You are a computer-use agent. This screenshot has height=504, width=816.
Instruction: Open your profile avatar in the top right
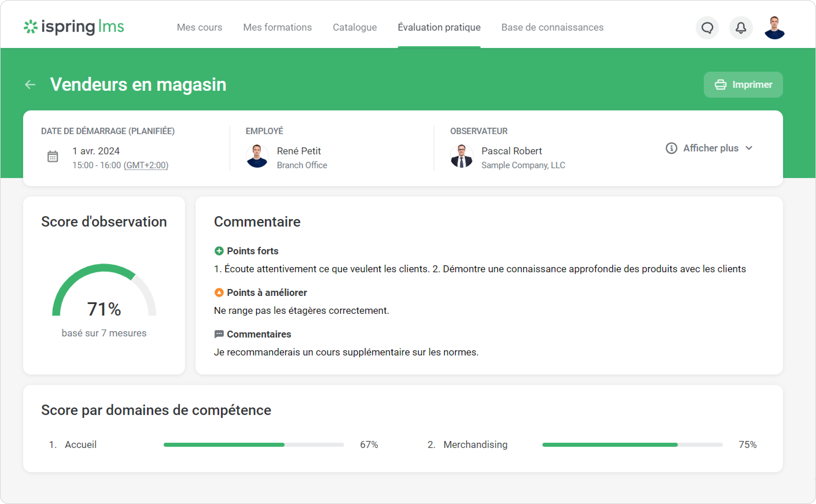[x=774, y=27]
